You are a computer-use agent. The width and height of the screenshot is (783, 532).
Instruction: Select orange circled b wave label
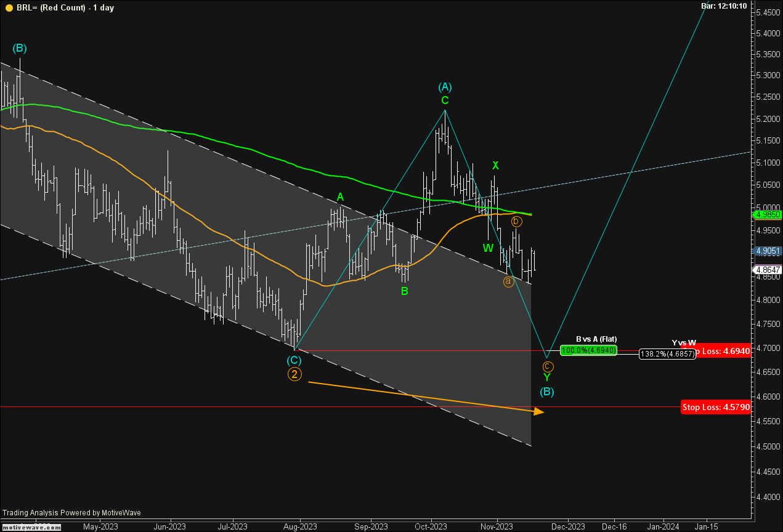[516, 220]
